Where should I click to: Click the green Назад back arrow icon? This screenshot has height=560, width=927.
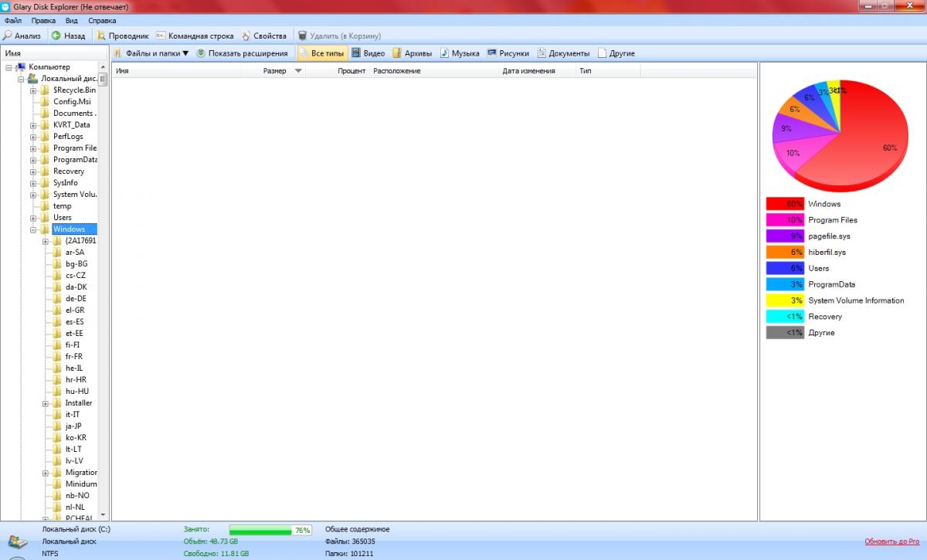tap(56, 36)
